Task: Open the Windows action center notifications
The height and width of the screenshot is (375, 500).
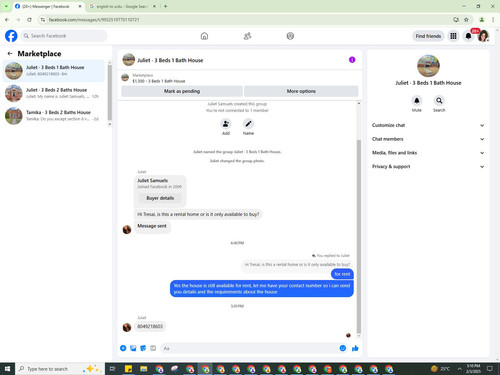Action: point(490,369)
